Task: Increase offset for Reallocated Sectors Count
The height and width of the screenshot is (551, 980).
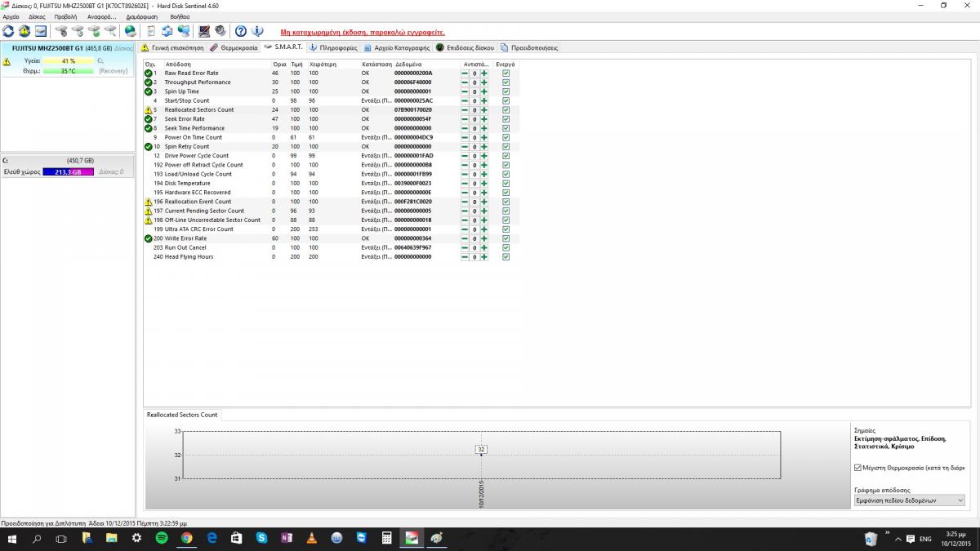Action: coord(483,109)
